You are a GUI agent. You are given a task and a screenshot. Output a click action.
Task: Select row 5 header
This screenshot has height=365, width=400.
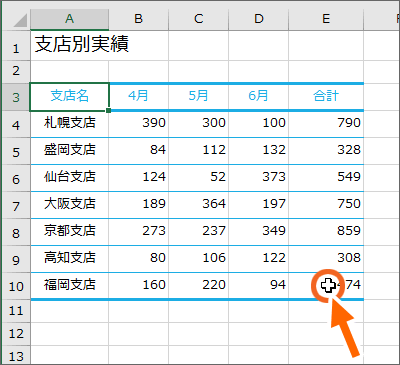(x=16, y=151)
